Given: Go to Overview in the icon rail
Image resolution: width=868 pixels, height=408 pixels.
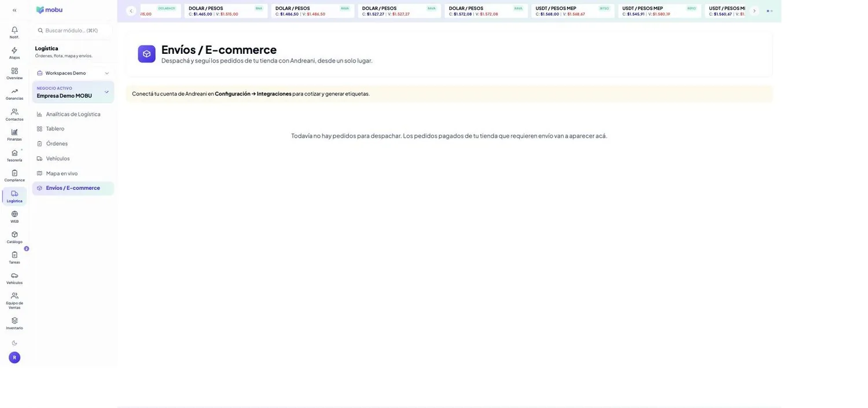Looking at the screenshot, I should point(14,73).
